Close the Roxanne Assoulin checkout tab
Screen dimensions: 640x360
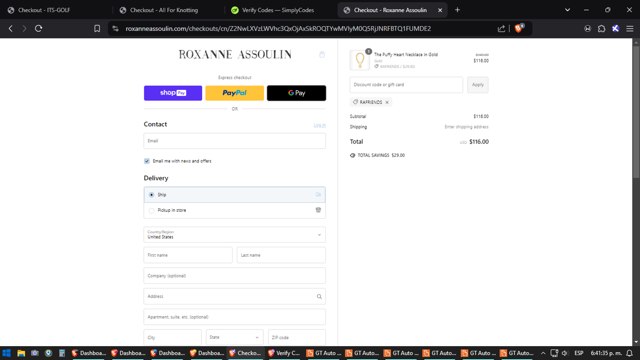click(x=440, y=10)
